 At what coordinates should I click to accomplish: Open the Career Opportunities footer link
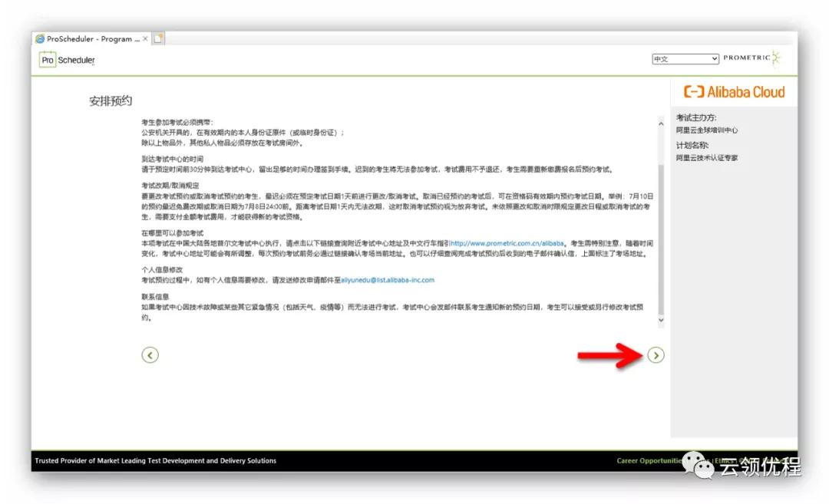pyautogui.click(x=649, y=461)
